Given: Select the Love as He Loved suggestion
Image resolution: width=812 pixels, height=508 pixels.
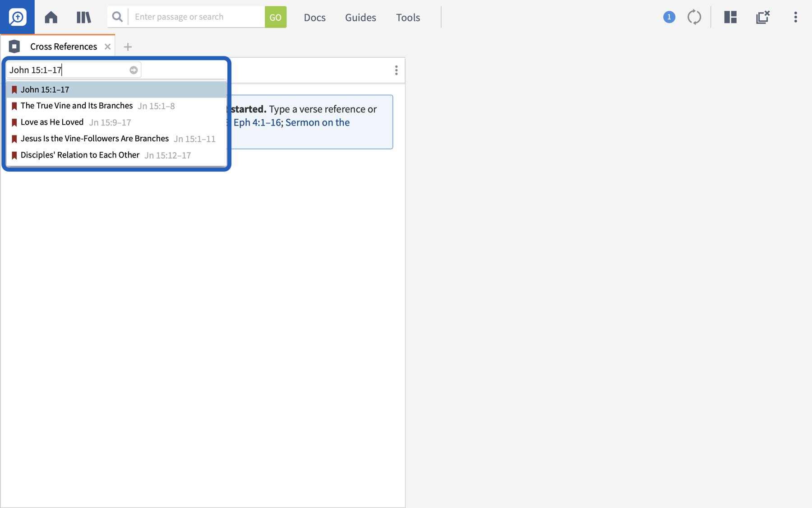Looking at the screenshot, I should pyautogui.click(x=52, y=121).
